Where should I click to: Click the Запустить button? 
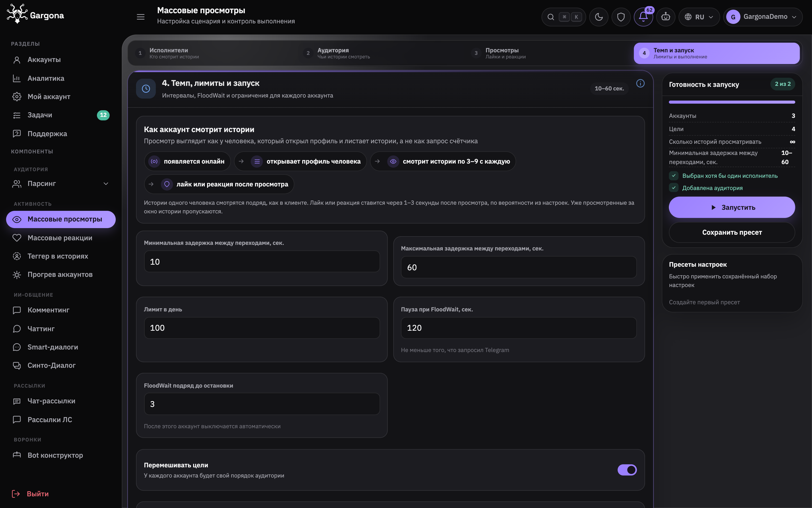732,207
